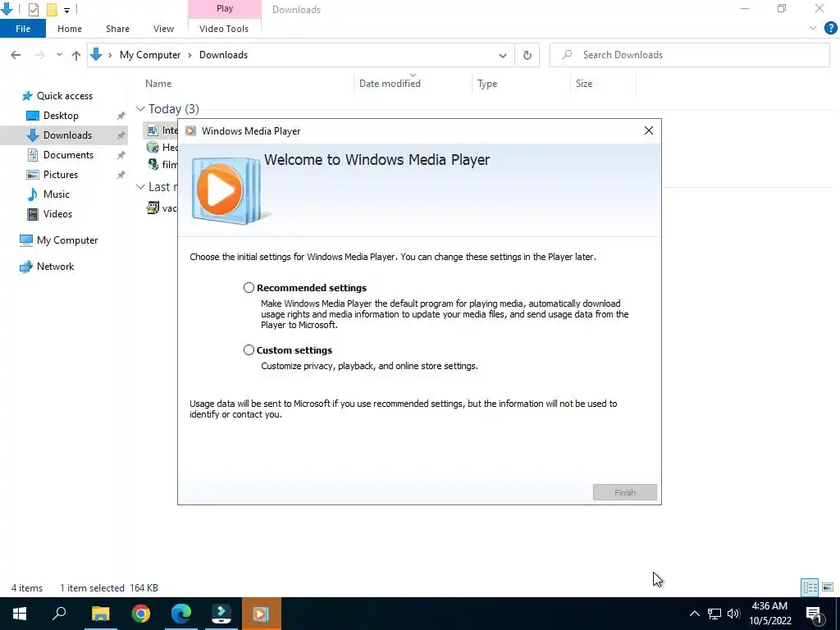The height and width of the screenshot is (630, 840).
Task: Open the Windows Start menu
Action: (20, 614)
